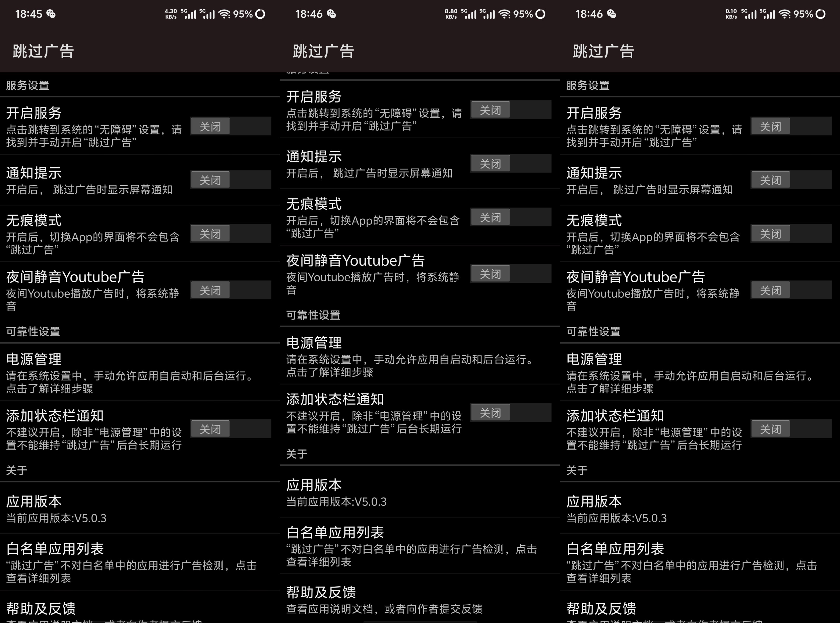Viewport: 840px width, 623px height.
Task: Toggle 无痕模式 switch in right screenshot
Action: click(791, 234)
